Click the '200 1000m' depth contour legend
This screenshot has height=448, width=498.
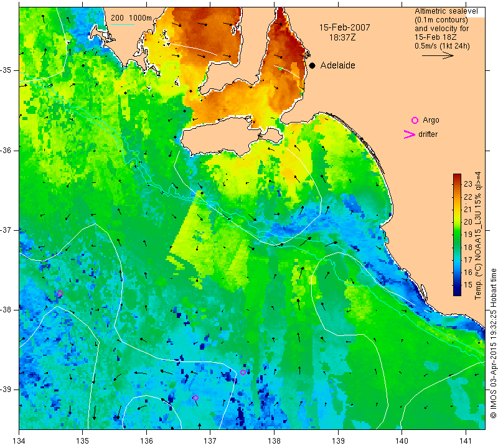tap(131, 18)
